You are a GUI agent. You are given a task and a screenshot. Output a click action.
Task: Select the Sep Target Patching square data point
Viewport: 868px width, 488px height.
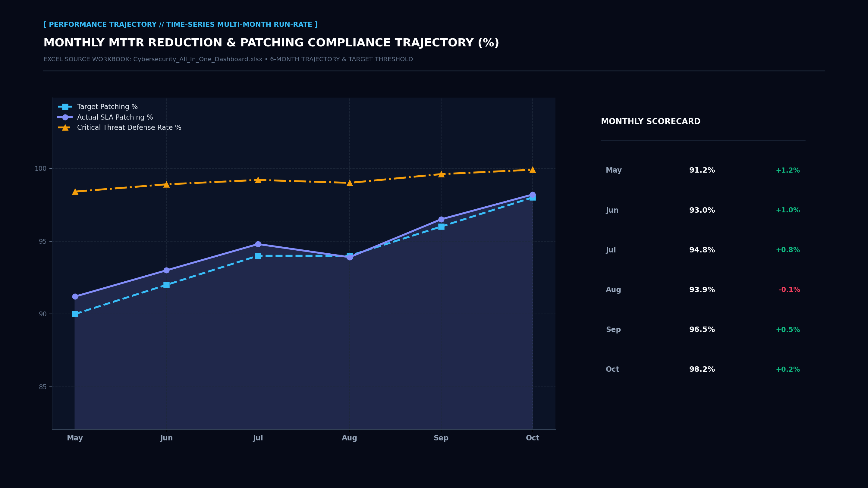pyautogui.click(x=441, y=227)
